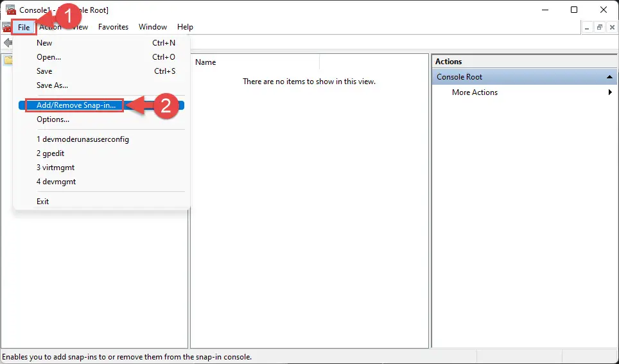The image size is (619, 364).
Task: Close the inner console child window
Action: pos(612,27)
